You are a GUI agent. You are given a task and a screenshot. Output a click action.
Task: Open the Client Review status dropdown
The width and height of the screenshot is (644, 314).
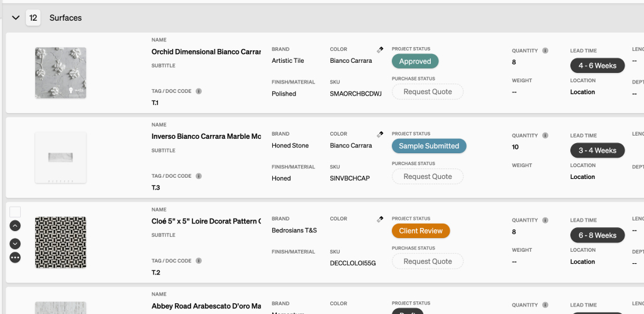click(421, 230)
